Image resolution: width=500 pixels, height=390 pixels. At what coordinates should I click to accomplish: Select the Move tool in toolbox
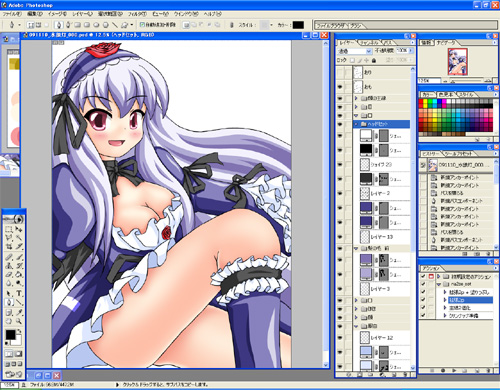(19, 230)
